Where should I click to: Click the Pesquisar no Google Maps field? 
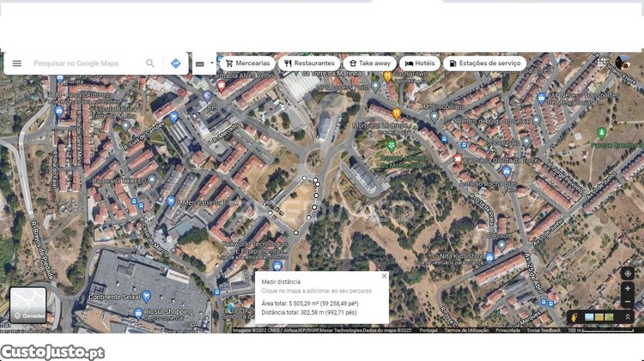[86, 63]
